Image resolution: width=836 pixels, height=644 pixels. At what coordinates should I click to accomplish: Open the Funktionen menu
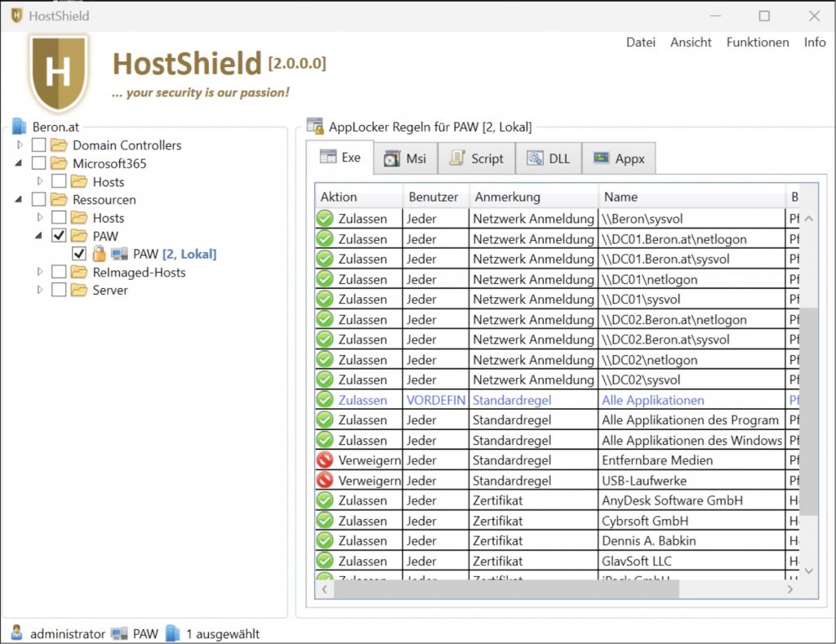pos(757,42)
